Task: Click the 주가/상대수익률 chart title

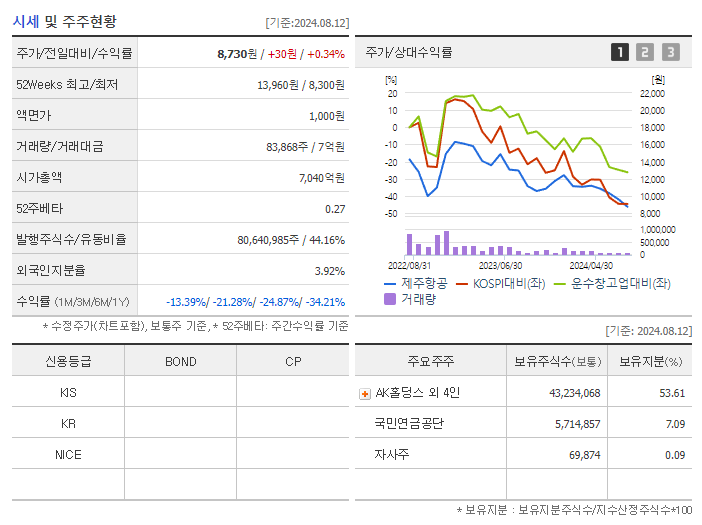Action: 409,52
